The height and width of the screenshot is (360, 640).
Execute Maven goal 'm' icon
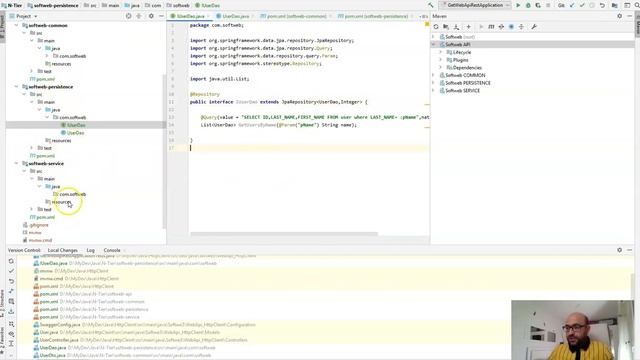tap(491, 27)
